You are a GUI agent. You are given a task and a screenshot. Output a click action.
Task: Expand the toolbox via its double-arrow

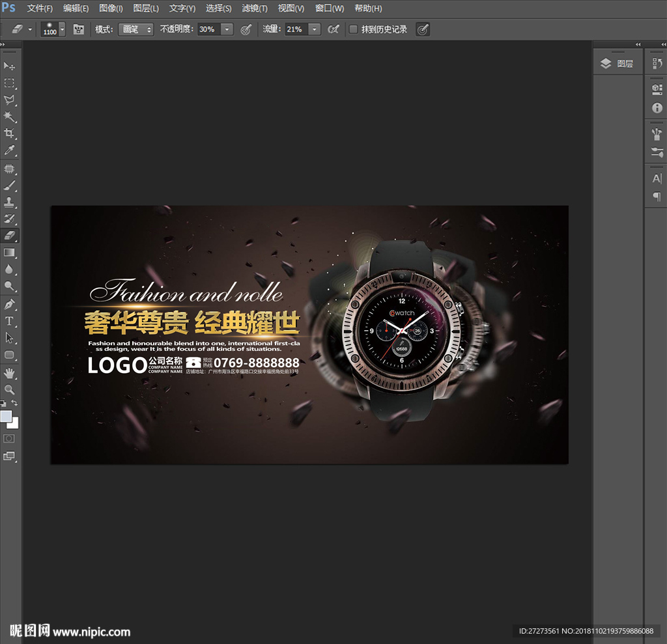(3, 44)
